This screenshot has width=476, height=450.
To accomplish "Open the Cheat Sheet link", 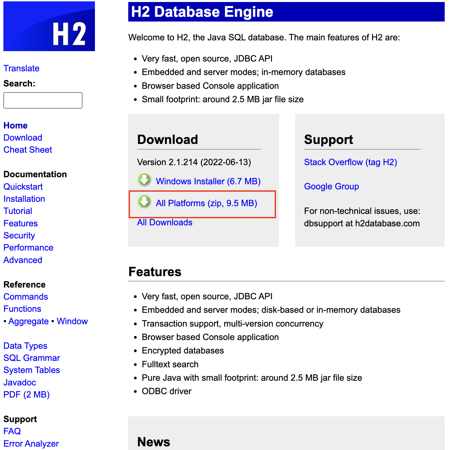I will tap(28, 150).
